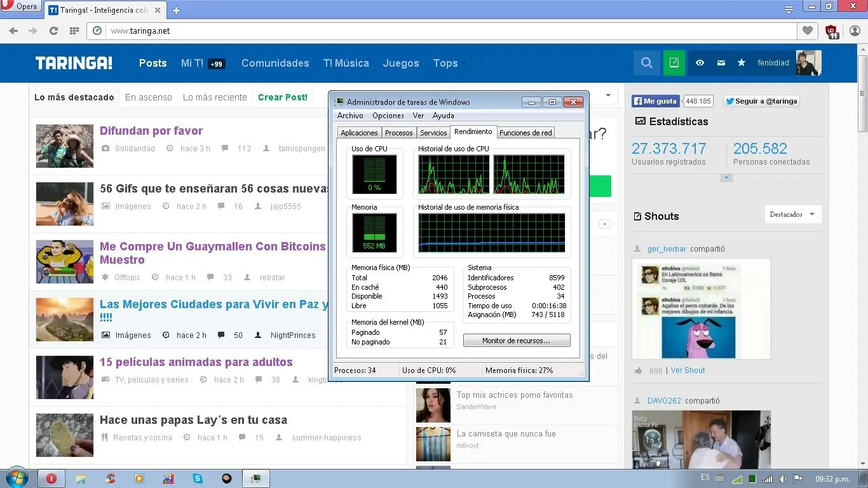The height and width of the screenshot is (488, 868).
Task: Open Hace unas papas Lay´s post thumbnail
Action: pos(65,435)
